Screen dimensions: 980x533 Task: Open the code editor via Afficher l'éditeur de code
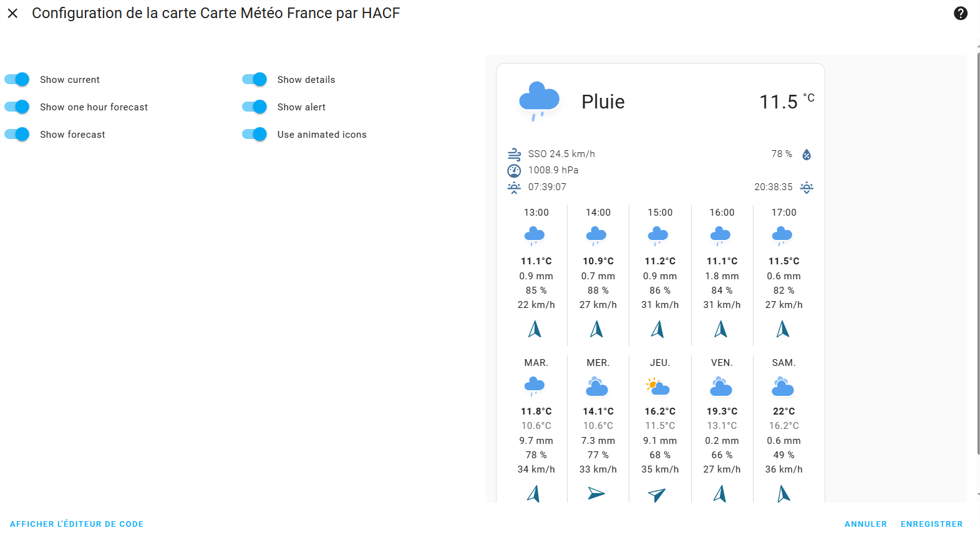pos(77,524)
